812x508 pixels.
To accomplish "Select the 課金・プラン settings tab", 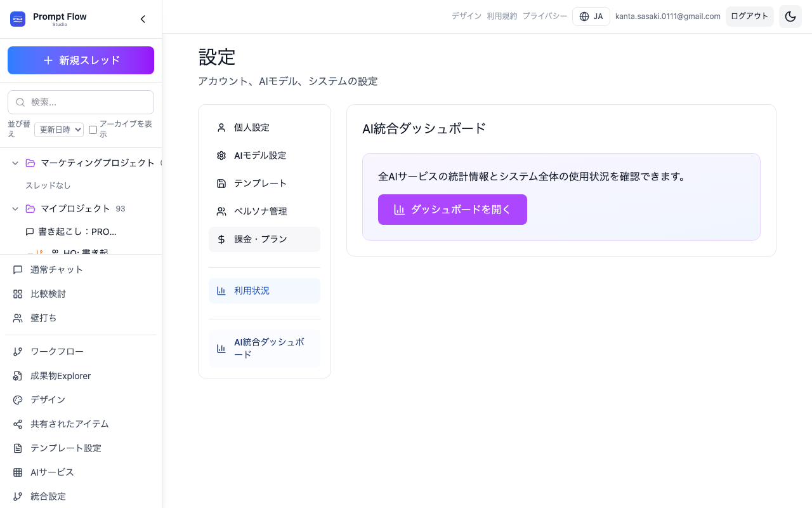I will click(265, 239).
